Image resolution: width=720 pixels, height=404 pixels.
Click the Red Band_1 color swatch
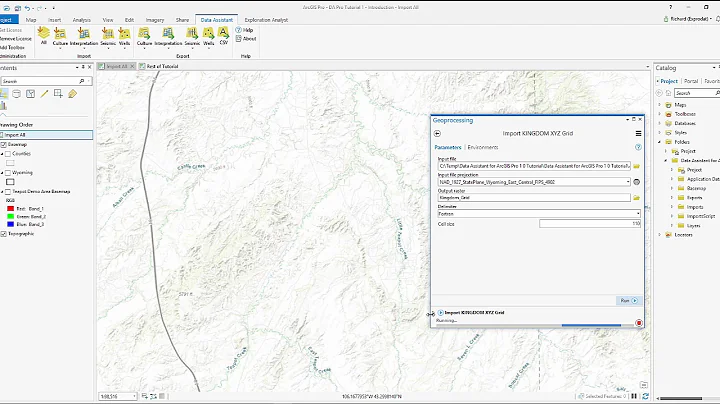click(10, 208)
